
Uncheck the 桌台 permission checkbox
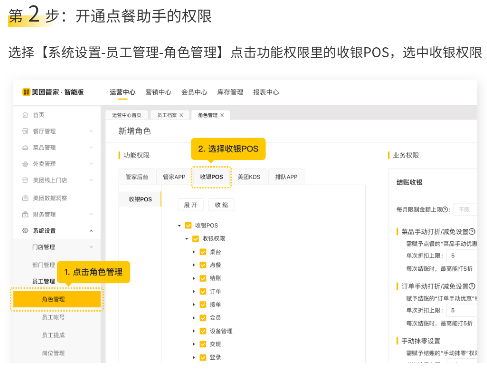point(203,252)
